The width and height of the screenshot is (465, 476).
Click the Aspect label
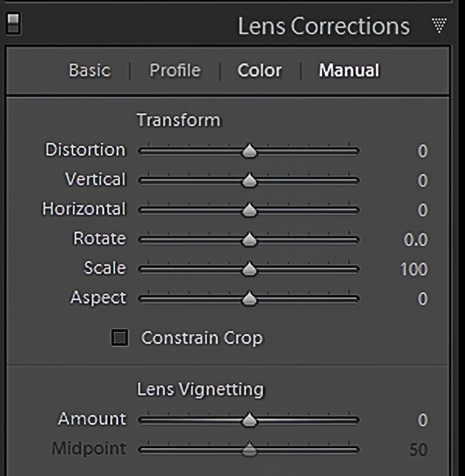(x=98, y=298)
